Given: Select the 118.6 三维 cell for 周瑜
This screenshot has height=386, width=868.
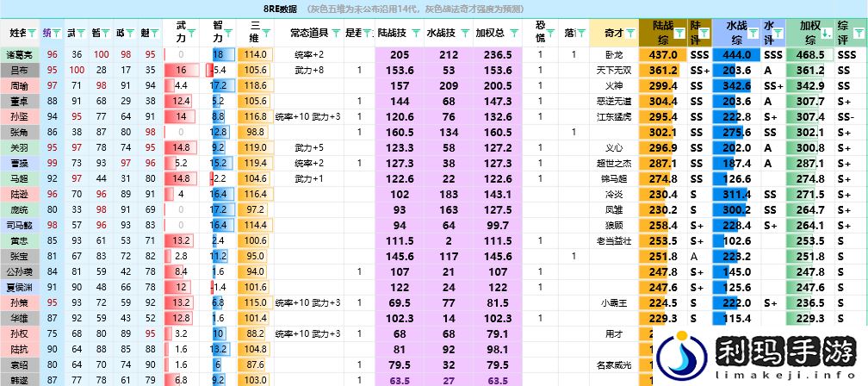Looking at the screenshot, I should (x=255, y=86).
